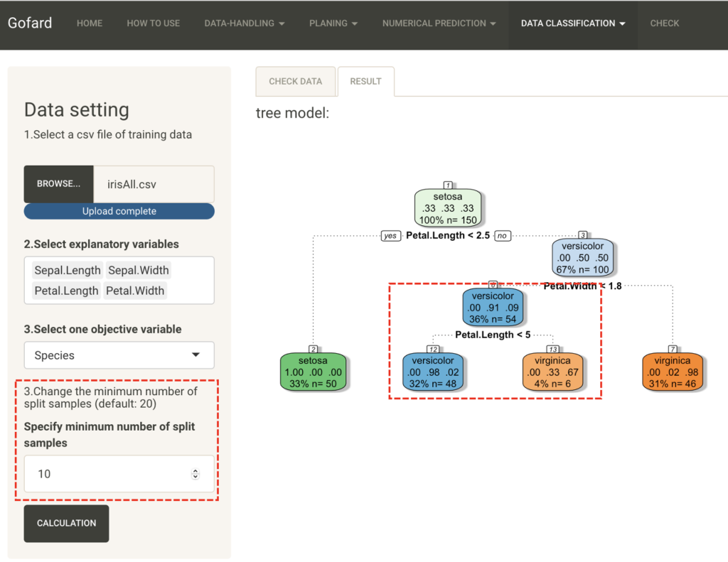Open the DATA CLASSIFICATION dropdown
The width and height of the screenshot is (728, 562).
(x=573, y=23)
